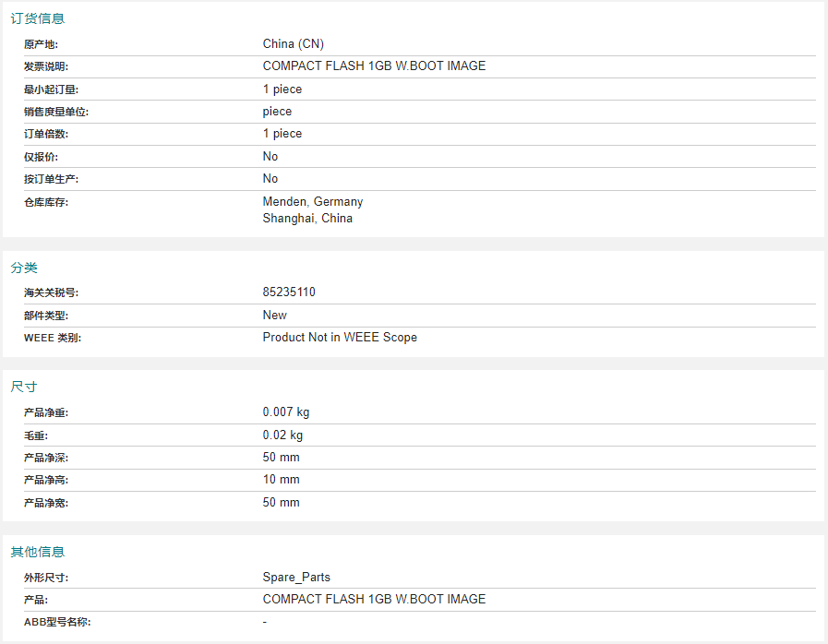828x644 pixels.
Task: Select customs tariff number 85235110
Action: click(x=289, y=292)
